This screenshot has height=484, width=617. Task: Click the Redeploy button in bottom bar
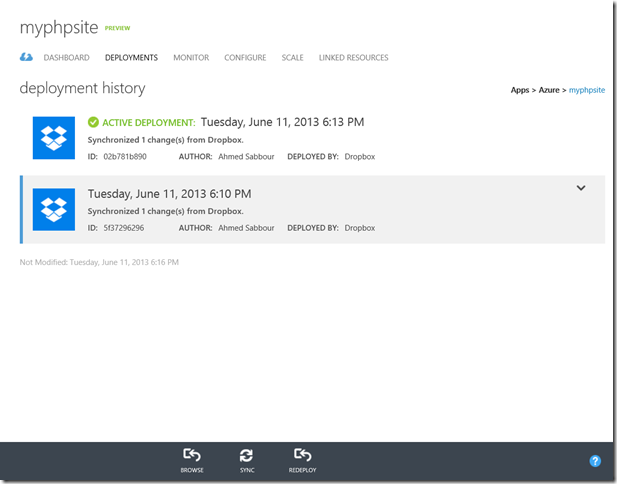click(x=302, y=460)
